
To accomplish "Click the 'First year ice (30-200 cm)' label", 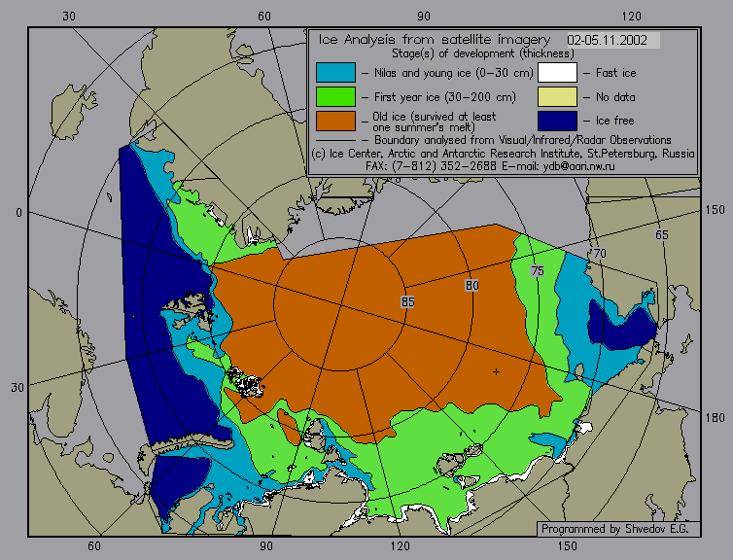I will click(x=445, y=97).
